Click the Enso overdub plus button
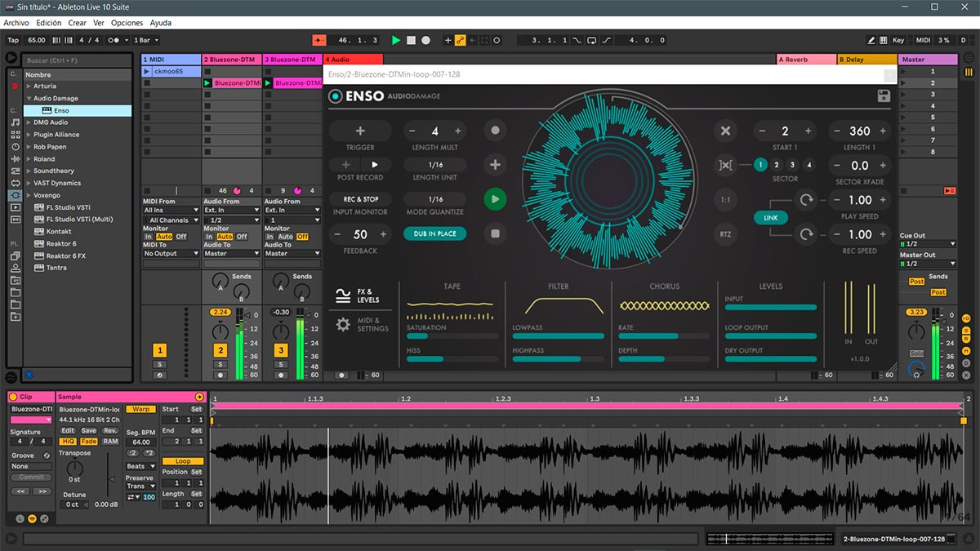This screenshot has width=980, height=551. pyautogui.click(x=494, y=165)
